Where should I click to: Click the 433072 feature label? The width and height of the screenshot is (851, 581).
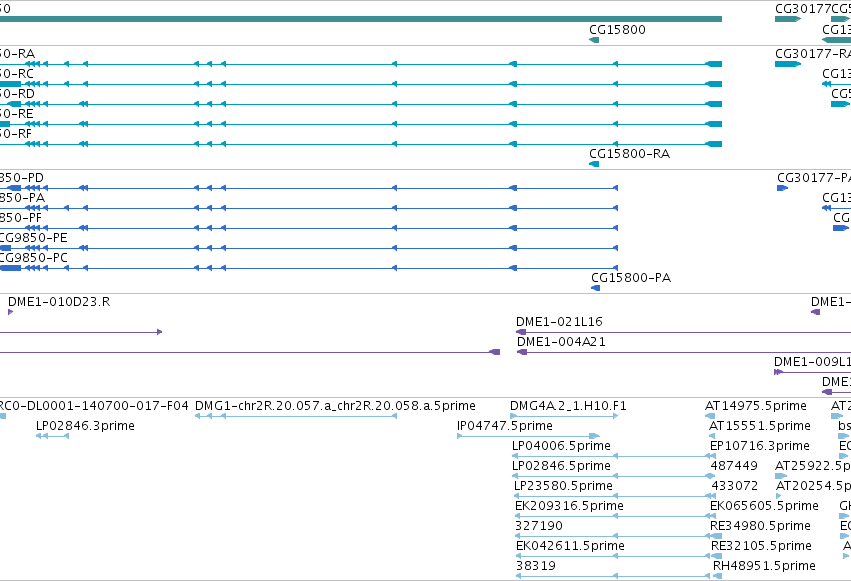coord(735,486)
